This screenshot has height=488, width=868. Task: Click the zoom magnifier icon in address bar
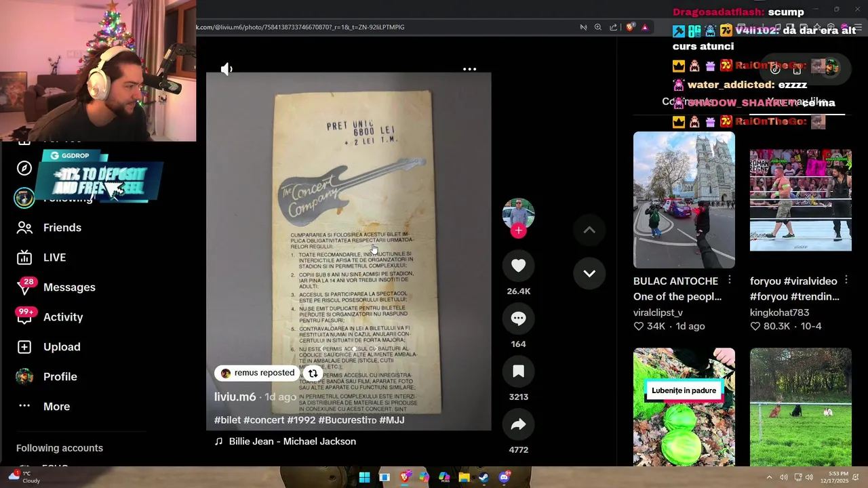(598, 28)
